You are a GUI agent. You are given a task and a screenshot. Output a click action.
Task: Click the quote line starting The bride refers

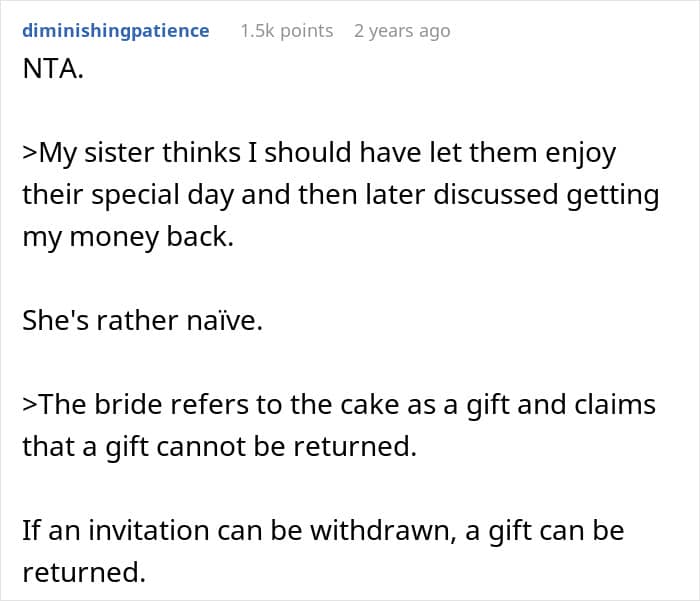[339, 404]
